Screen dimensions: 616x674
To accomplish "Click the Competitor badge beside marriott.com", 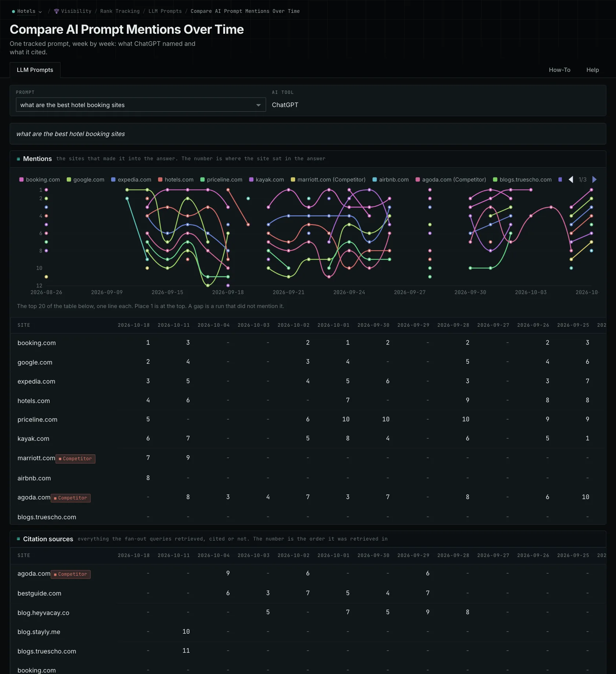I will coord(76,459).
